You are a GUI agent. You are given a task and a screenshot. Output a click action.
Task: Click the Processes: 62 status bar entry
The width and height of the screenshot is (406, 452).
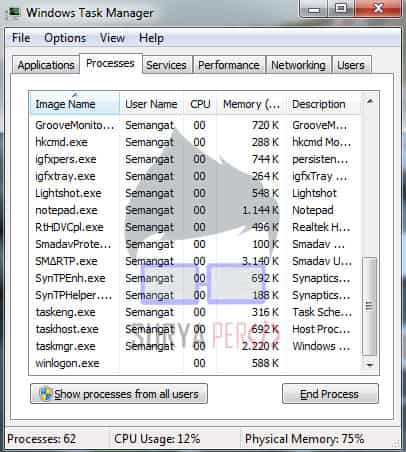42,439
